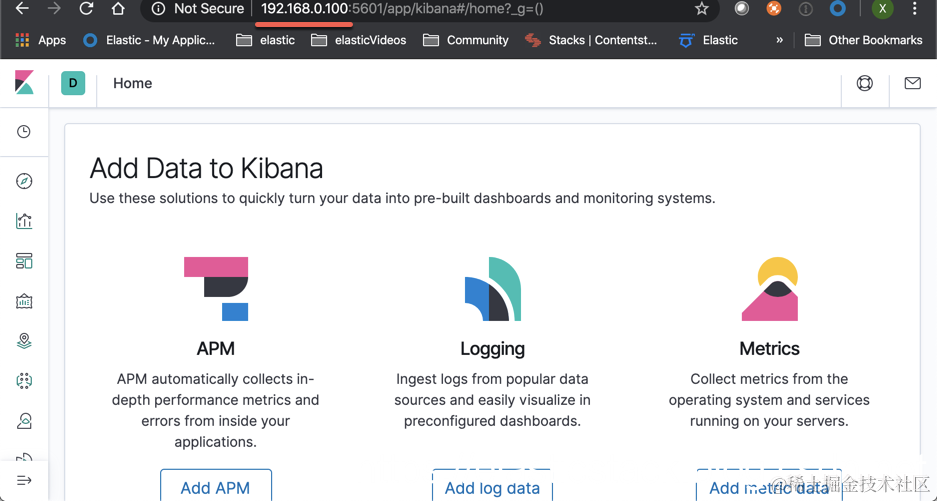937x501 pixels.
Task: Open Apps bookmark shortcut
Action: coord(40,40)
